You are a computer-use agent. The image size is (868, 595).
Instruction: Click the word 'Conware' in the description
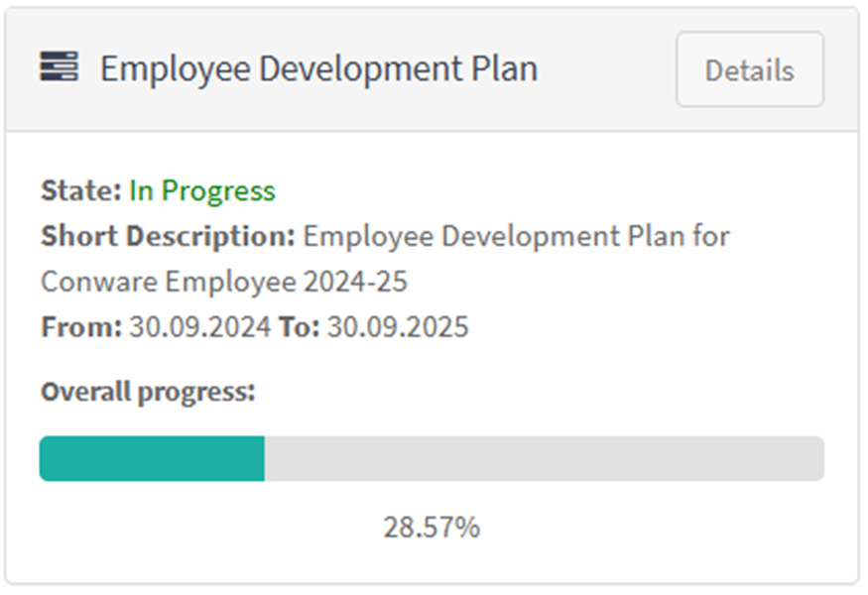pyautogui.click(x=99, y=283)
